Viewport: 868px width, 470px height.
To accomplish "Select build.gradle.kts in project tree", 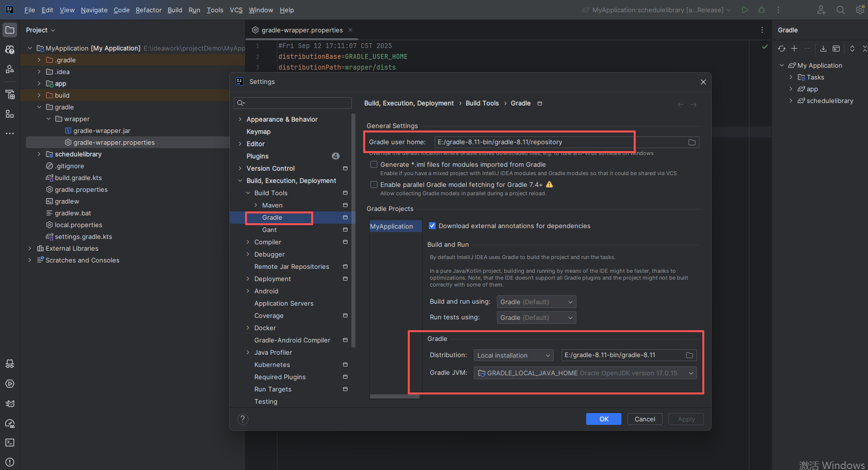I will click(78, 178).
